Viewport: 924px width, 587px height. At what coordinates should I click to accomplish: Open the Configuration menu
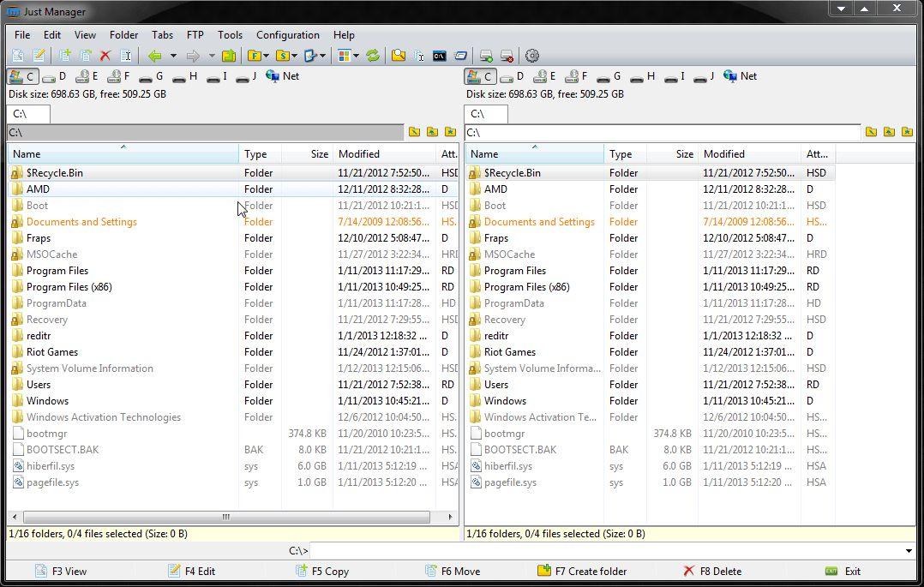tap(288, 35)
